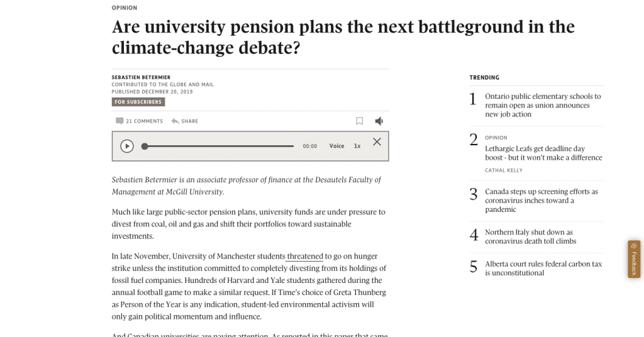Play the article audio
Screen dimensions: 644x337
tap(127, 146)
